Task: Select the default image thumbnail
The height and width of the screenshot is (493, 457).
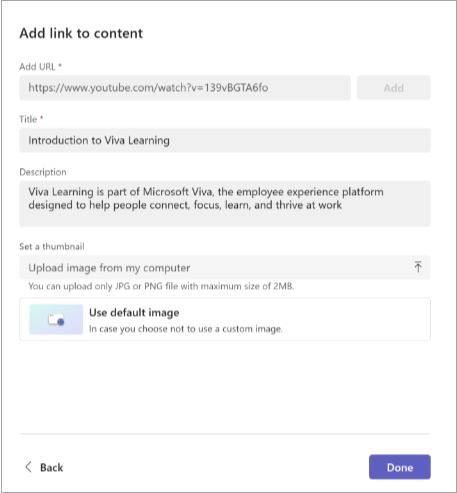Action: (56, 319)
